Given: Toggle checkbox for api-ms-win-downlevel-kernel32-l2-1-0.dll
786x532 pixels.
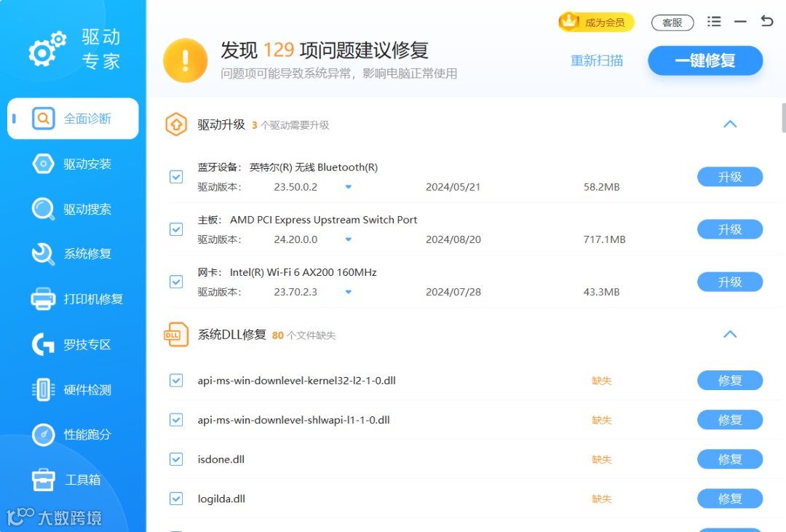Looking at the screenshot, I should [176, 381].
